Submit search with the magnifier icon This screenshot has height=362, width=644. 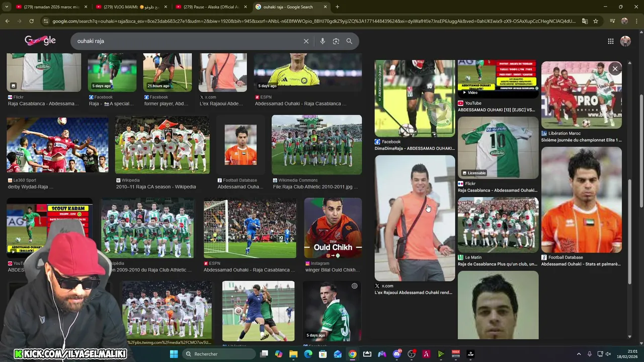[349, 41]
